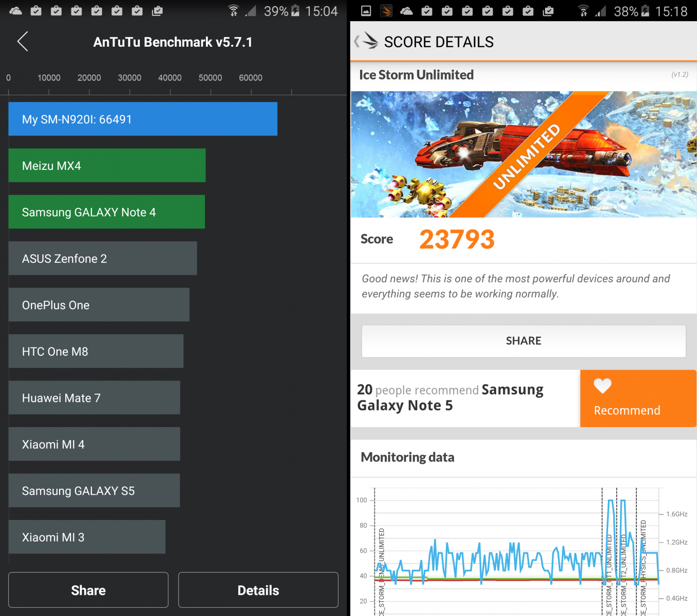Tap the Ice Storm Unlimited banner image
The width and height of the screenshot is (697, 616).
point(523,154)
